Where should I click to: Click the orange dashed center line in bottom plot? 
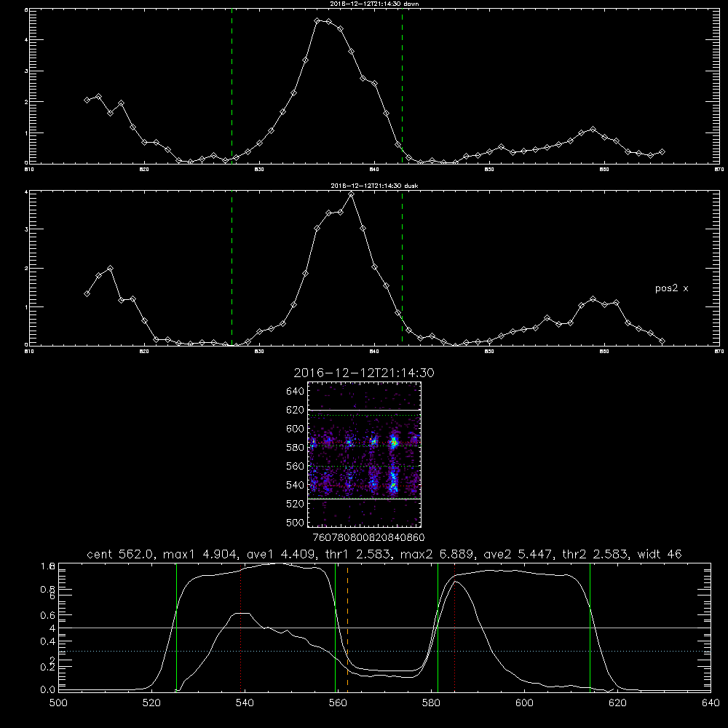click(x=347, y=627)
